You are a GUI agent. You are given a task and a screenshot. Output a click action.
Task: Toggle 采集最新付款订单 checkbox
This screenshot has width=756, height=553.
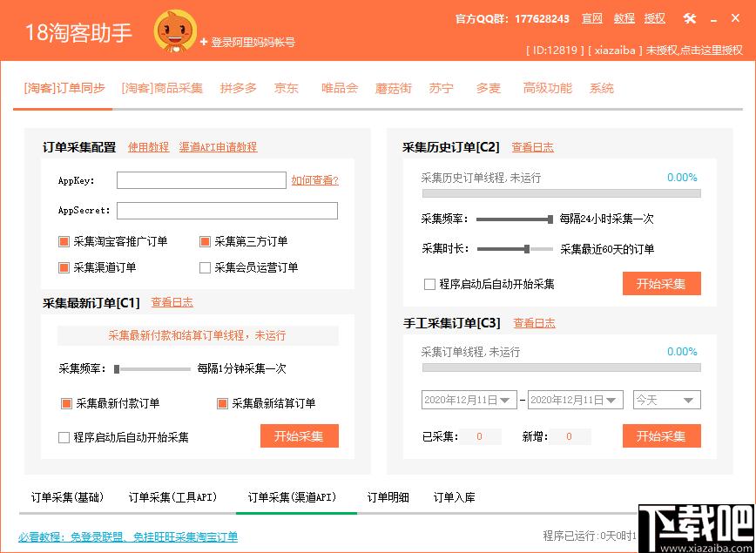[x=66, y=403]
